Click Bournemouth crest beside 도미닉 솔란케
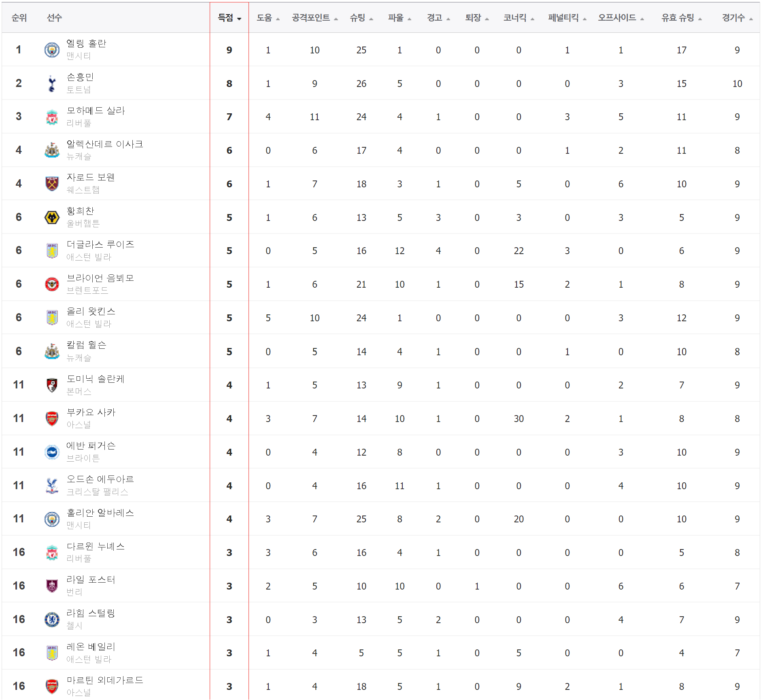763x700 pixels. [52, 385]
